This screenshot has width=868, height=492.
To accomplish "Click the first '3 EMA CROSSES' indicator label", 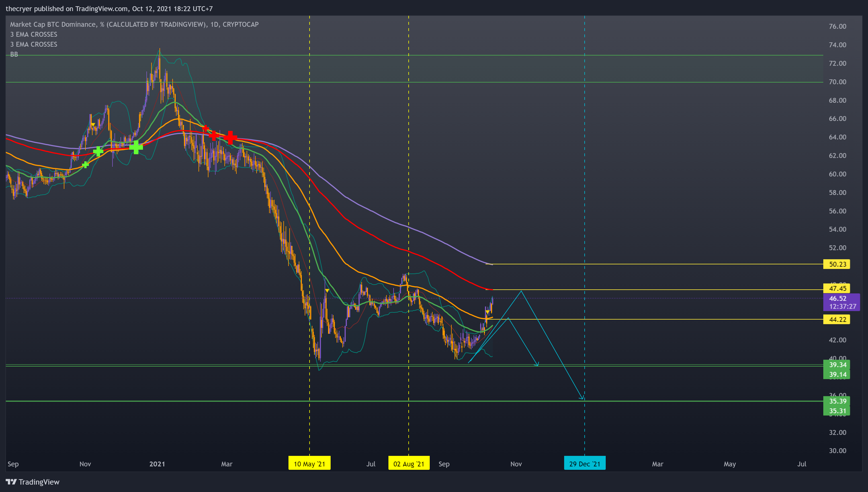I will point(34,34).
